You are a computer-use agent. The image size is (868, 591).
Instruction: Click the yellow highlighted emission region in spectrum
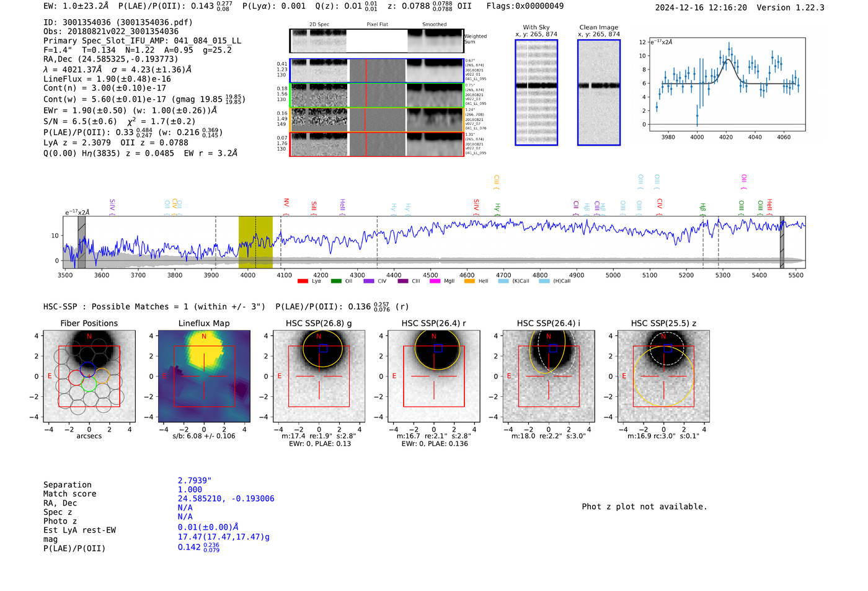pyautogui.click(x=255, y=242)
